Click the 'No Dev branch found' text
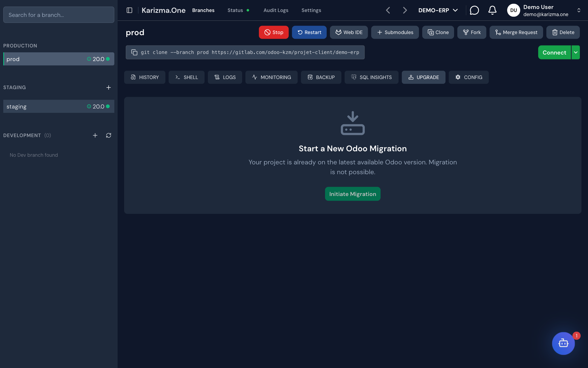The width and height of the screenshot is (588, 368). pos(34,155)
